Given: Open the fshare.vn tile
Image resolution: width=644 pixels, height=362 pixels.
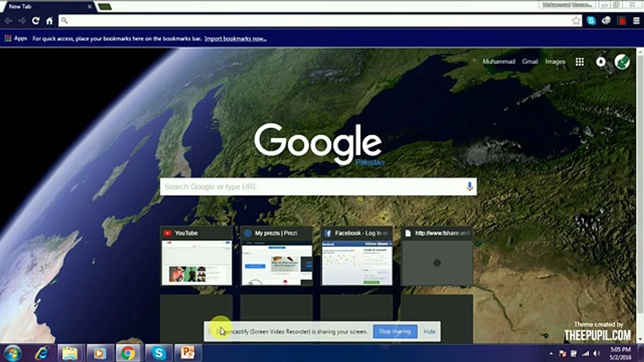Looking at the screenshot, I should tap(437, 256).
